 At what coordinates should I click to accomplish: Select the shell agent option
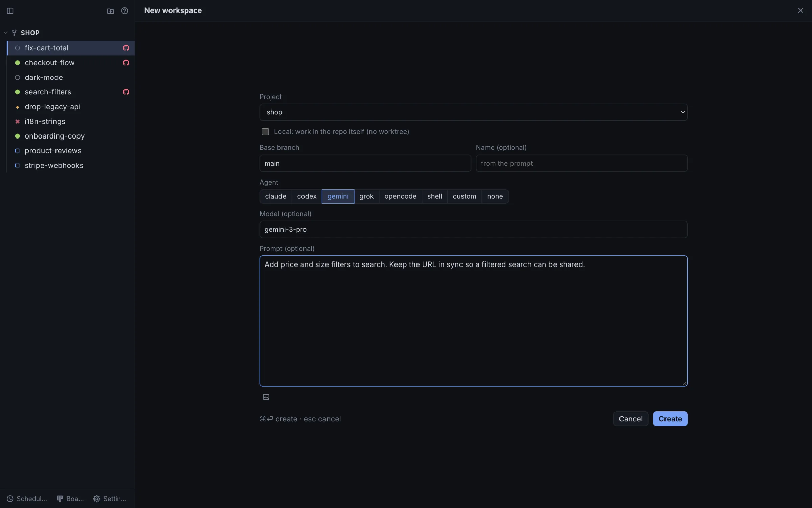coord(434,196)
